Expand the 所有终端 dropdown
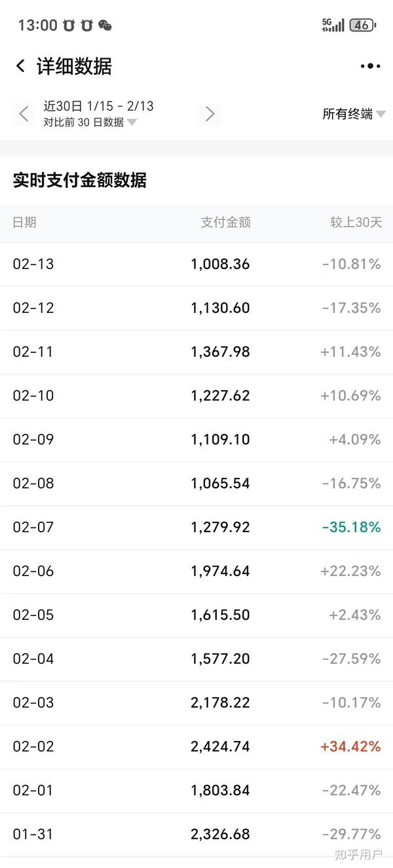This screenshot has width=393, height=868. (354, 114)
